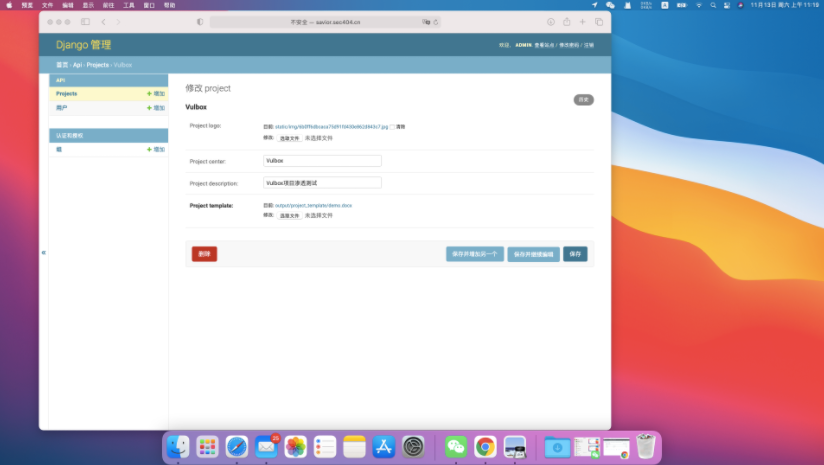Open Projects in the sidebar

click(x=67, y=94)
